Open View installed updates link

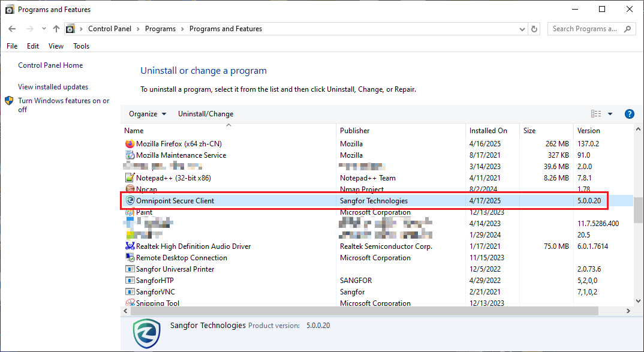tap(53, 87)
